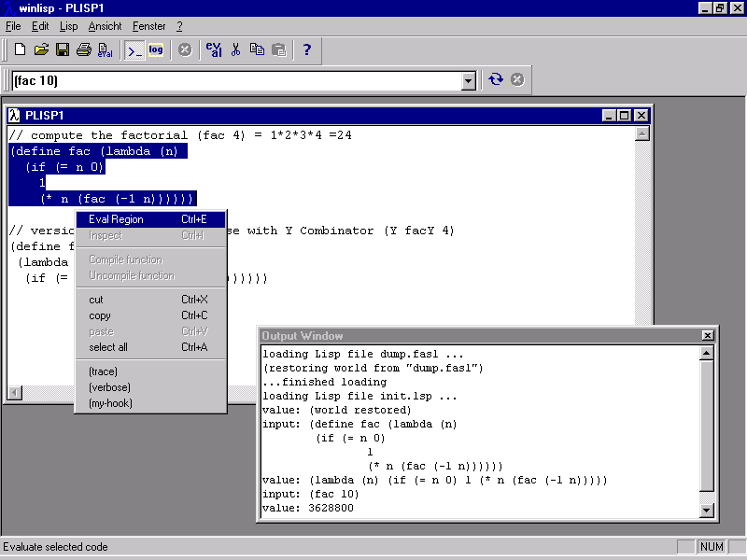The image size is (747, 560).
Task: Click the "// compute the factorial" comment line
Action: pos(180,135)
